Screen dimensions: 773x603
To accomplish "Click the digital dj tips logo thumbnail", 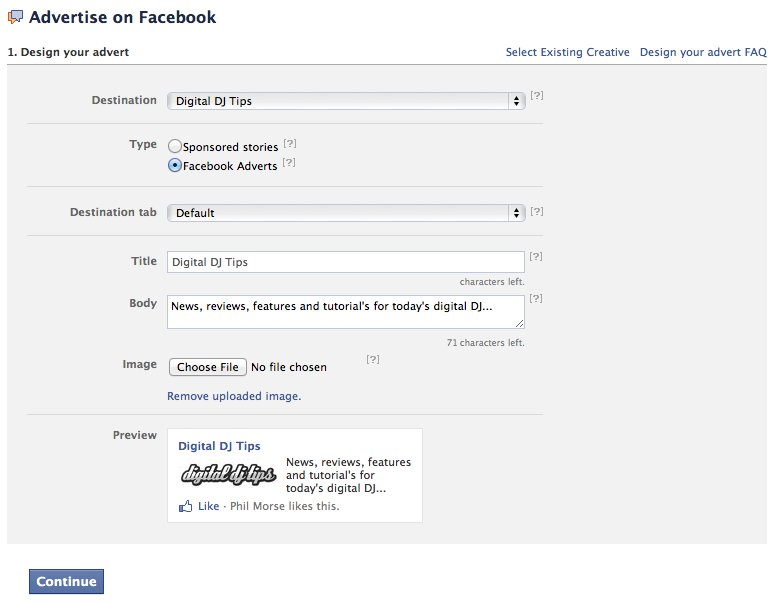I will click(228, 475).
